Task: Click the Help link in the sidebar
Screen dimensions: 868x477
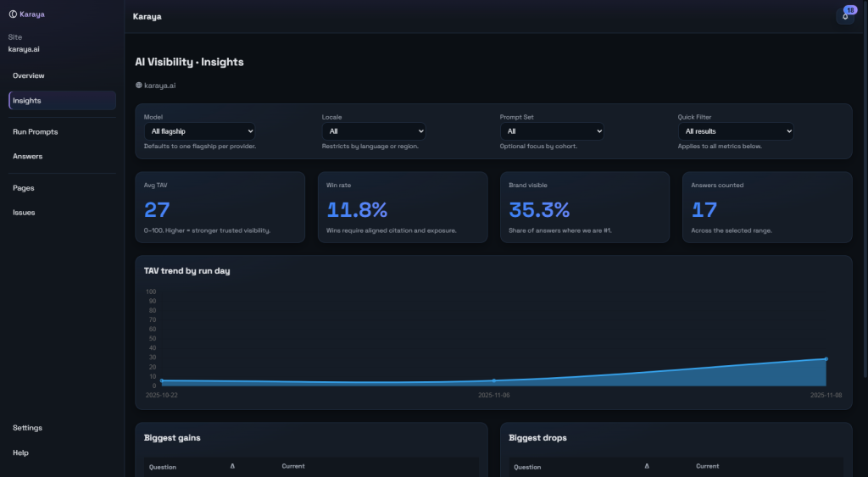Action: pos(21,452)
